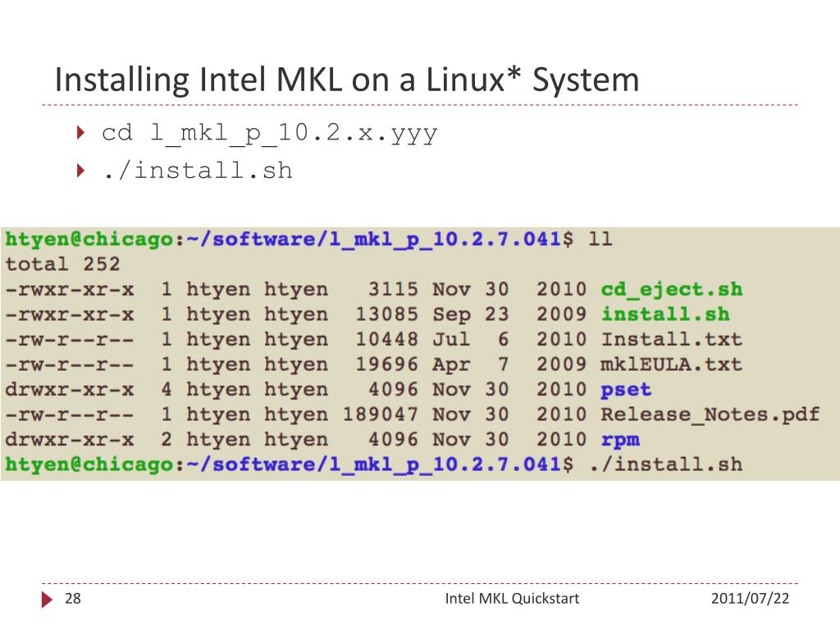Click the file size '19696'

tap(387, 364)
